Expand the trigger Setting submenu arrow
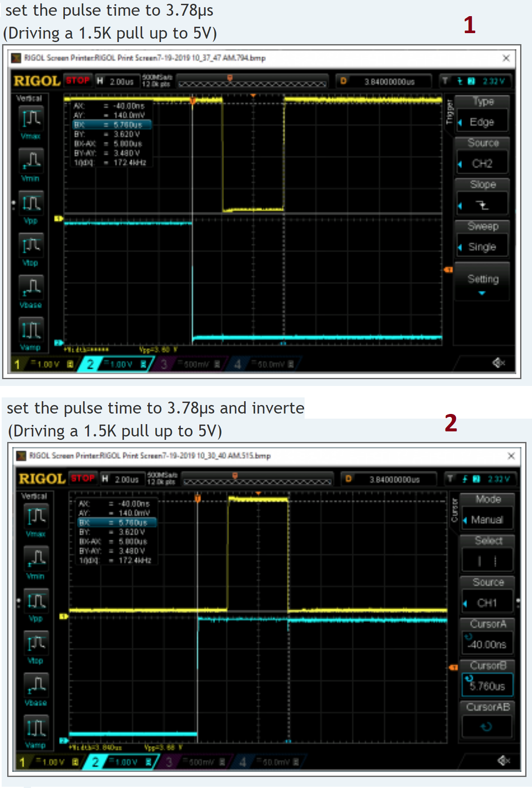 [482, 293]
